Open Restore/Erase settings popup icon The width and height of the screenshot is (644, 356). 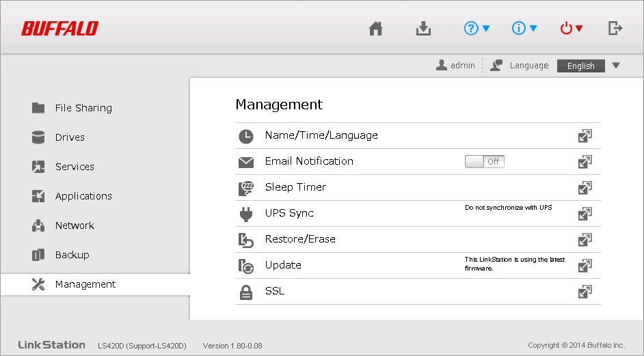pyautogui.click(x=585, y=240)
